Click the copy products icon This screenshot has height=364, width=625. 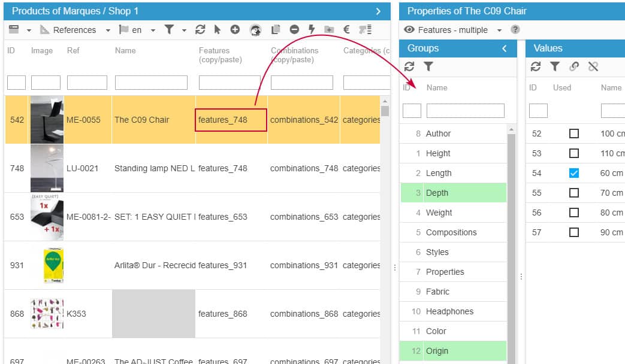coord(276,30)
